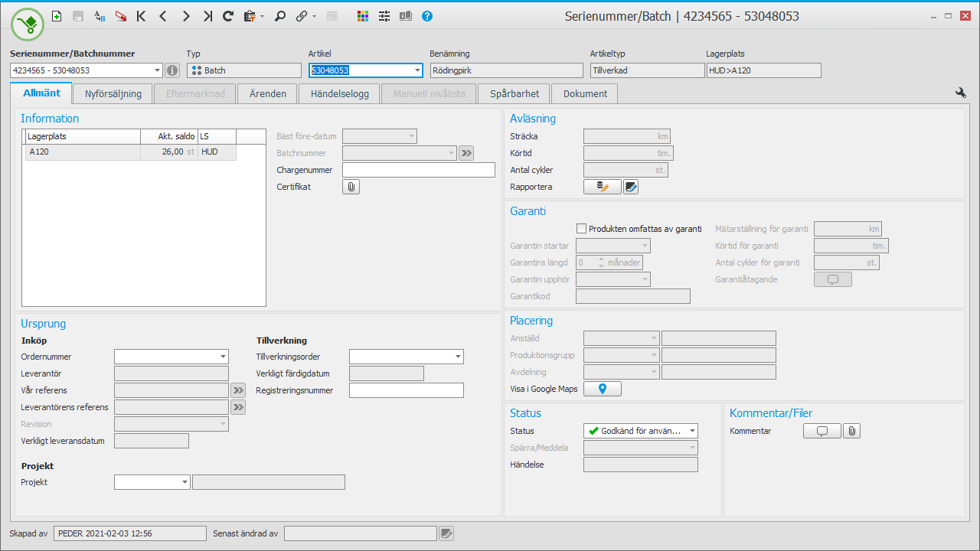This screenshot has height=551, width=980.
Task: Click the wrench settings icon
Action: coord(960,93)
